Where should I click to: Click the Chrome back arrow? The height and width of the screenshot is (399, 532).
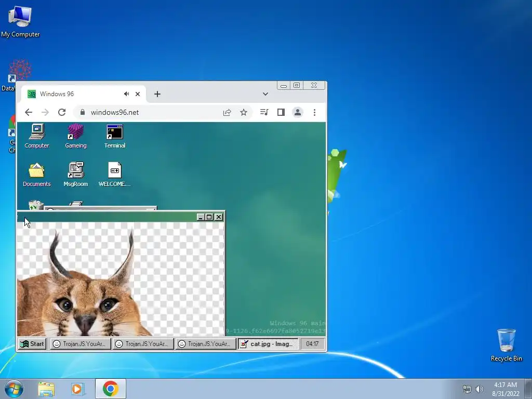(29, 112)
